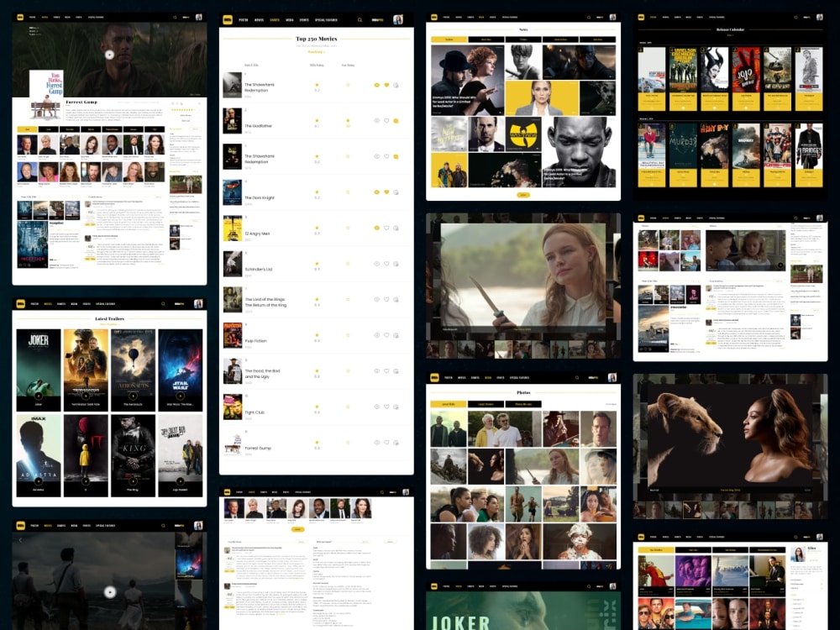Screen dimensions: 840x630
Task: Click search icon on Forrest Gump page
Action: pyautogui.click(x=175, y=17)
